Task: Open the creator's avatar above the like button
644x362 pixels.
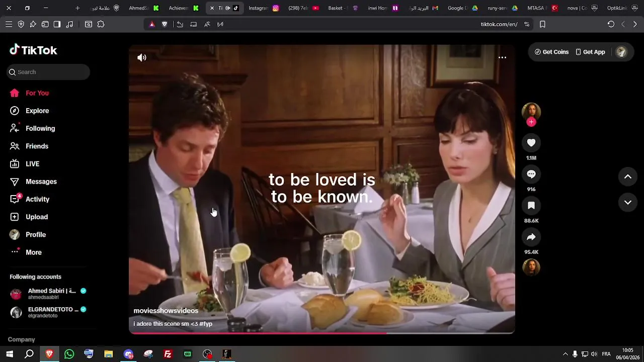Action: [x=531, y=112]
